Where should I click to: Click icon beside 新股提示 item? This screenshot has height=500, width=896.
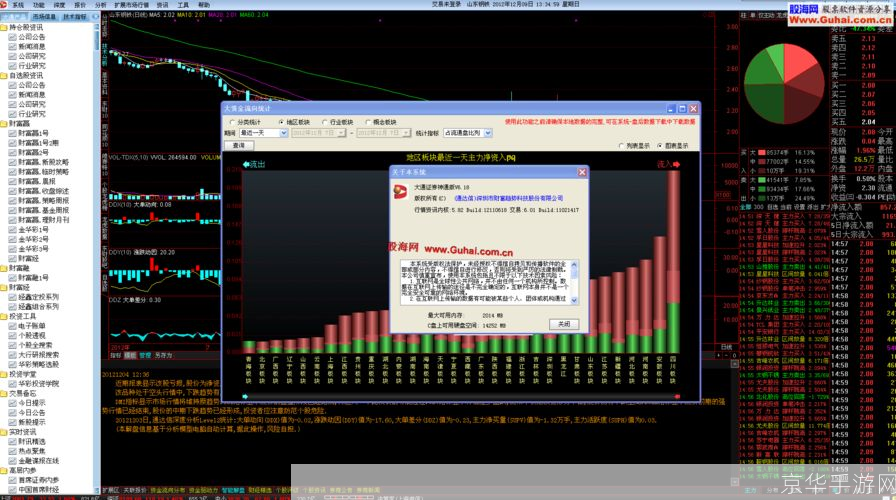click(x=13, y=422)
